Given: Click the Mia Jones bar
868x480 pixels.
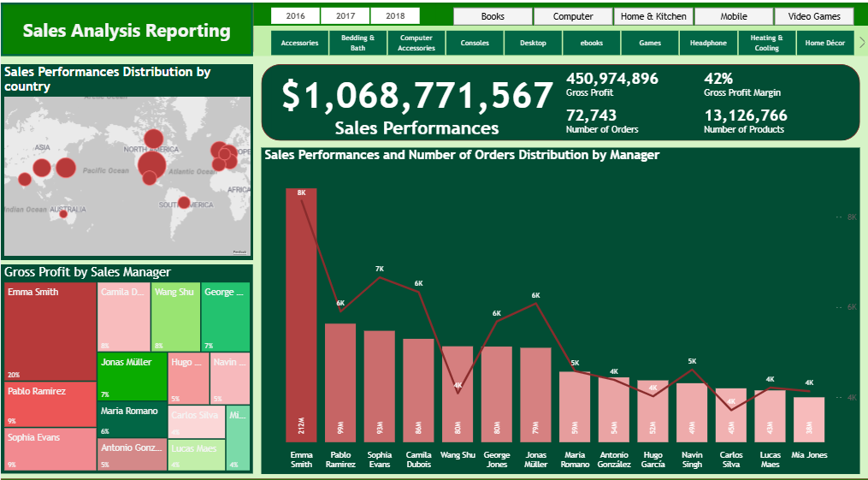Looking at the screenshot, I should pyautogui.click(x=809, y=420).
